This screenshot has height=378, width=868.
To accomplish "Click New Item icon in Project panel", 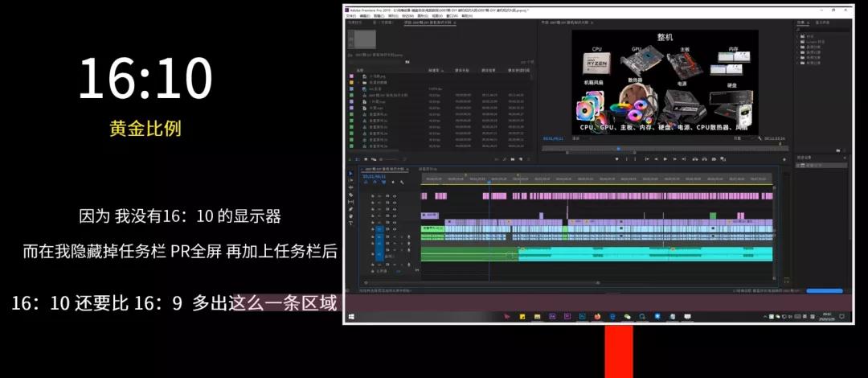I will tap(521, 159).
